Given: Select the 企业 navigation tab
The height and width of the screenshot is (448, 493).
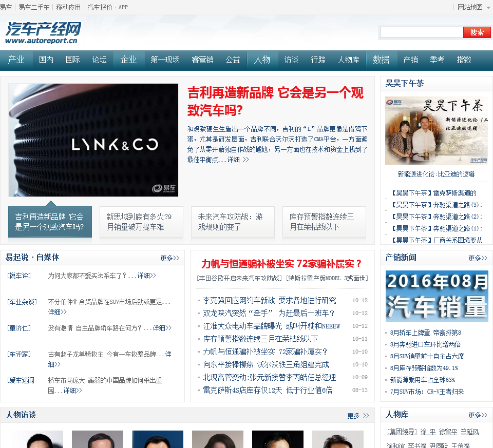Looking at the screenshot, I should (x=128, y=60).
